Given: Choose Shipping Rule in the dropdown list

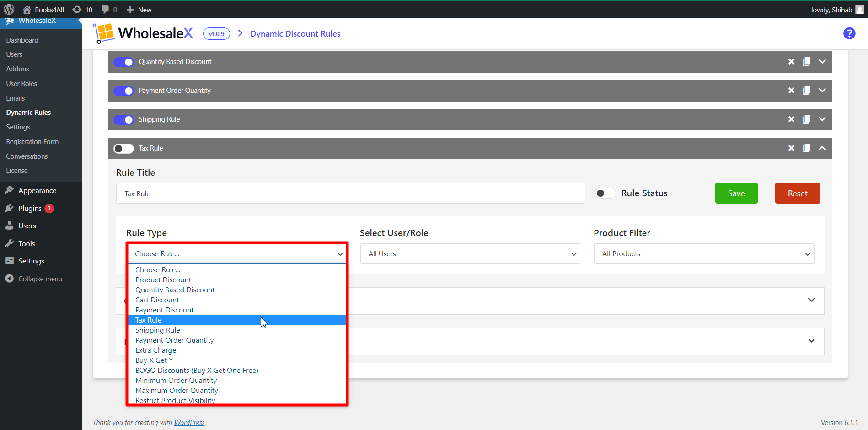Looking at the screenshot, I should [x=237, y=330].
